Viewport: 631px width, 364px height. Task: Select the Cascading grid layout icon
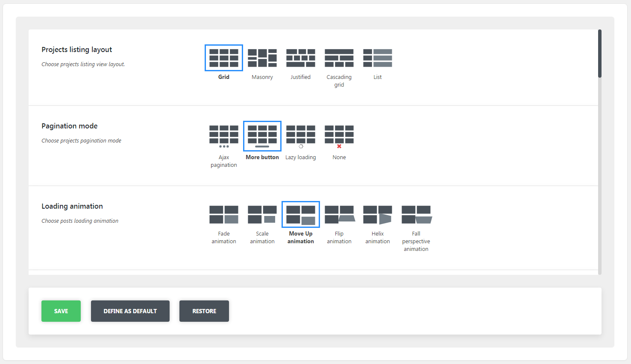[x=339, y=58]
